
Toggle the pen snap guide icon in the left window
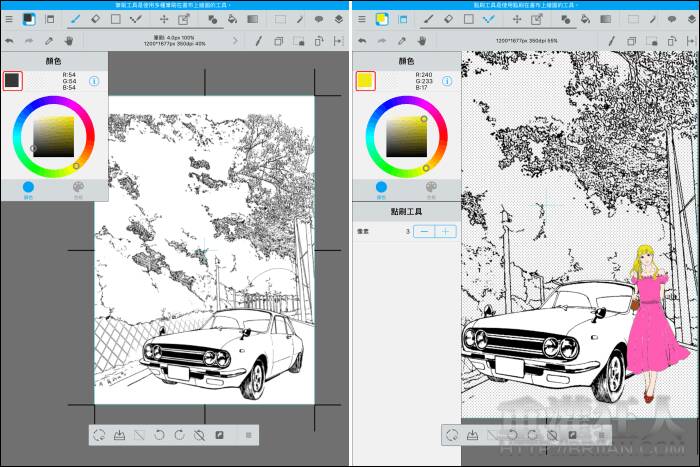tap(258, 41)
